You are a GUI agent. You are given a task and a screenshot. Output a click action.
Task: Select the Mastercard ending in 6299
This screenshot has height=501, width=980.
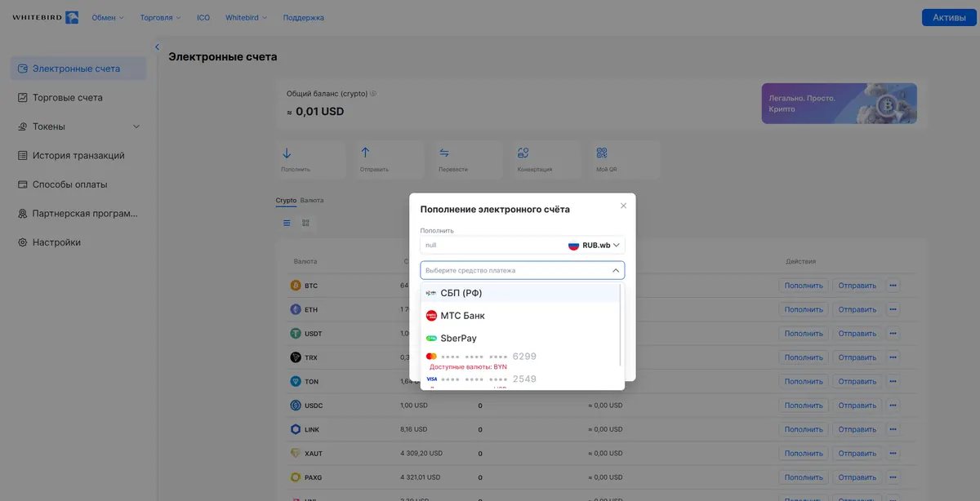tap(520, 361)
